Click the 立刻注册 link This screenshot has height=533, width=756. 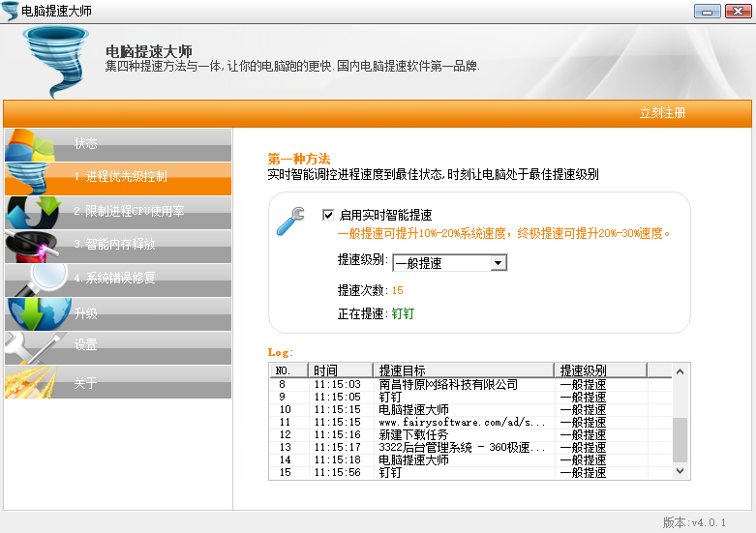(662, 113)
